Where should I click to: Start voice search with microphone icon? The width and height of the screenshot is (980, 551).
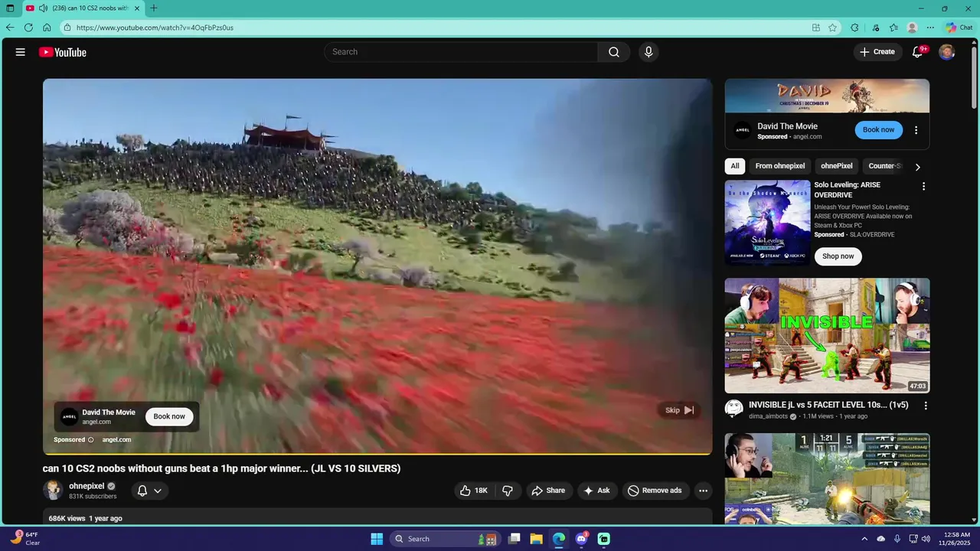pyautogui.click(x=648, y=52)
